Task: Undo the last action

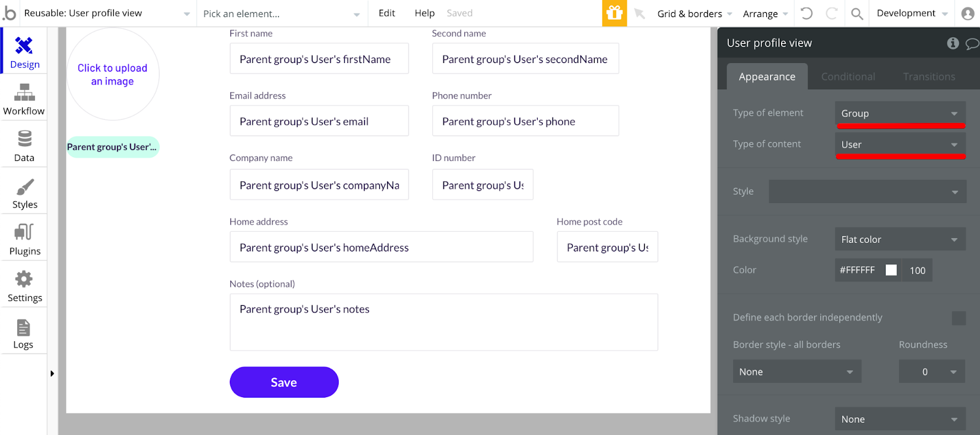Action: click(807, 13)
